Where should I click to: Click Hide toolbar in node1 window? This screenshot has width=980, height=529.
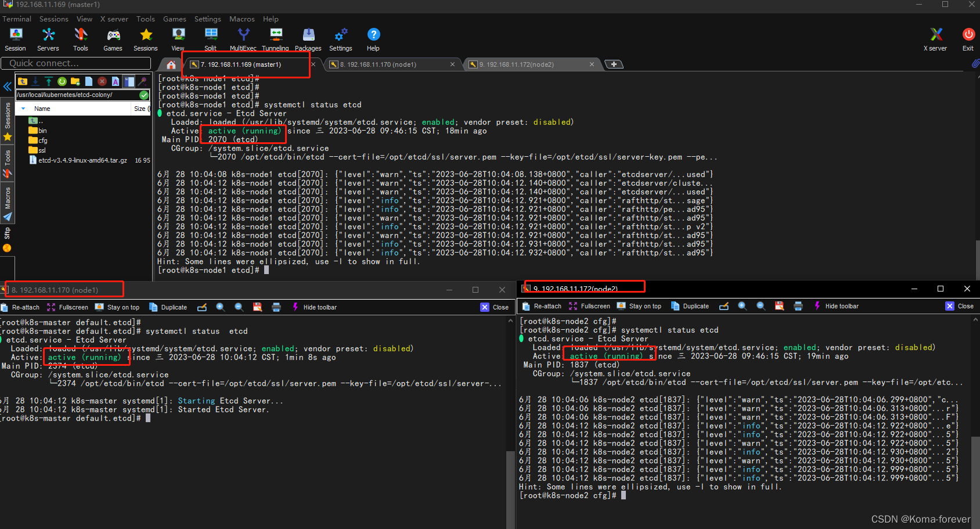tap(314, 307)
